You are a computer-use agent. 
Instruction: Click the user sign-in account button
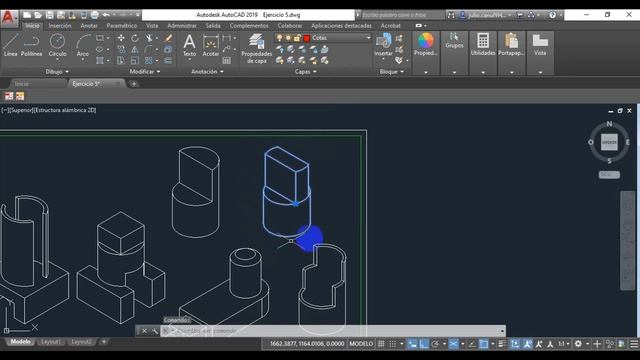(485, 15)
